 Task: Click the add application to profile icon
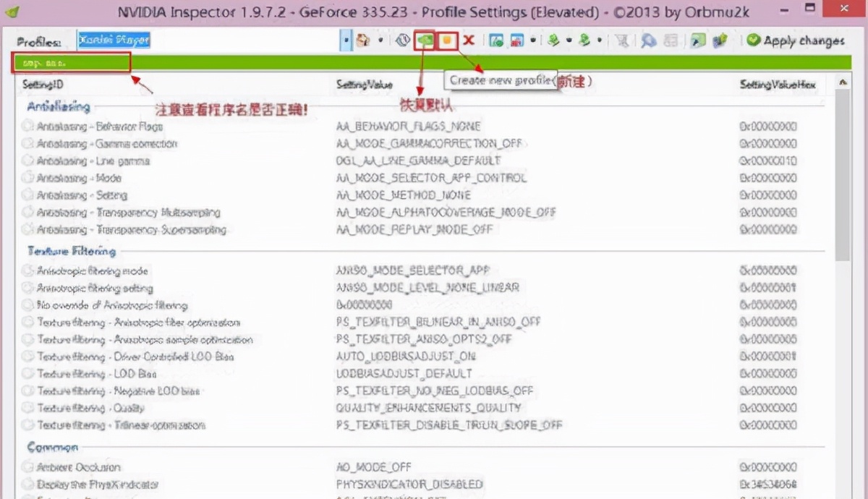tap(495, 41)
